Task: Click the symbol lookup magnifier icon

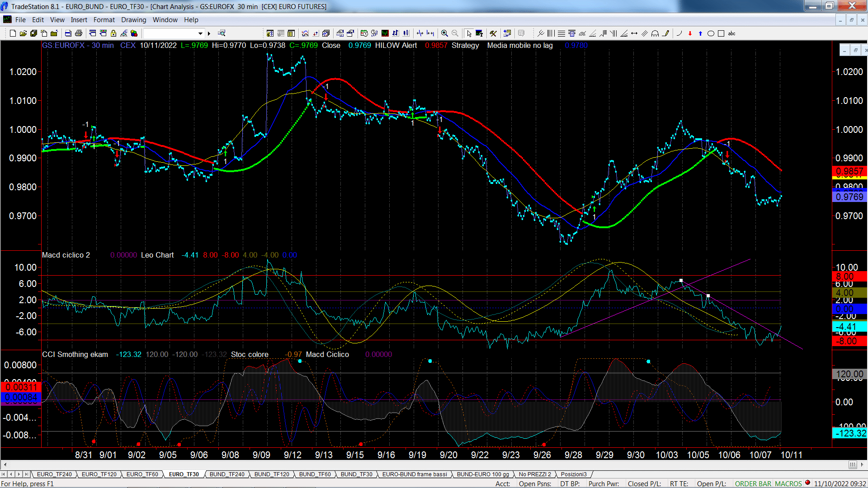Action: pos(222,33)
